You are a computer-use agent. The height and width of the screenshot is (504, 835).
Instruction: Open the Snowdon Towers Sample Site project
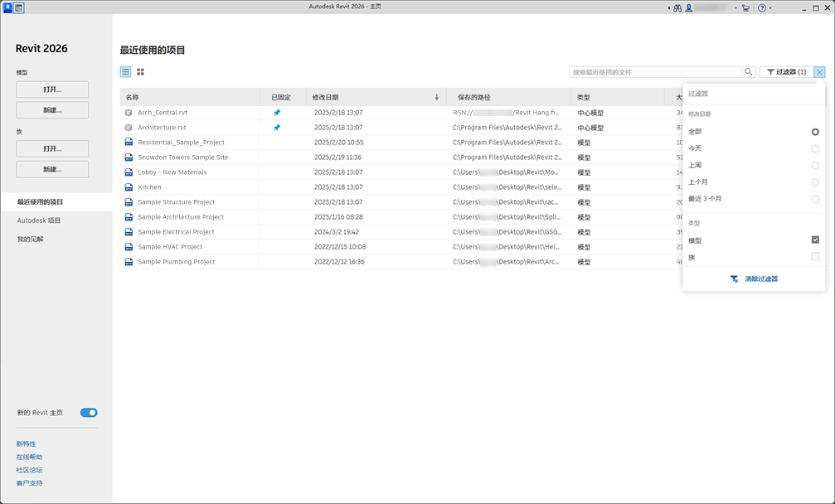click(182, 157)
